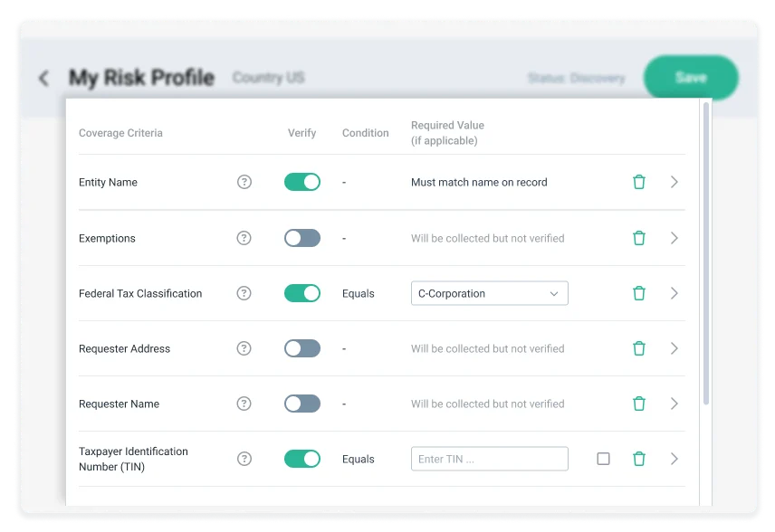
Task: Delete the Taxpayer Identification Number criterion
Action: click(x=639, y=459)
